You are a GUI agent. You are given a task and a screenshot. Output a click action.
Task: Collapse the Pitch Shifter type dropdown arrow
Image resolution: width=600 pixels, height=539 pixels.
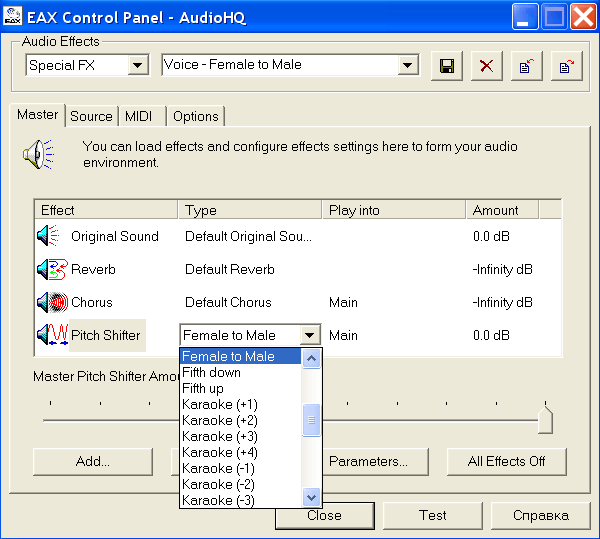[310, 336]
